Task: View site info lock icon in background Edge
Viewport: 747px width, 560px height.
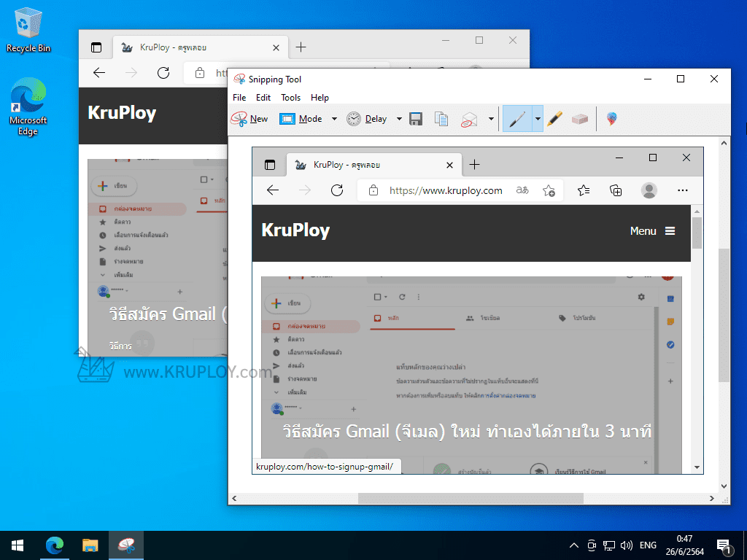Action: 200,73
